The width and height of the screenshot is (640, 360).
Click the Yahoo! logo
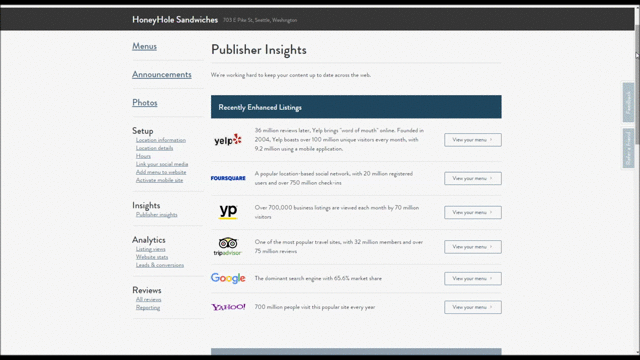click(228, 307)
